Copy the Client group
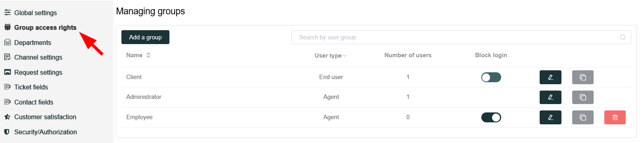This screenshot has width=644, height=143. 582,77
